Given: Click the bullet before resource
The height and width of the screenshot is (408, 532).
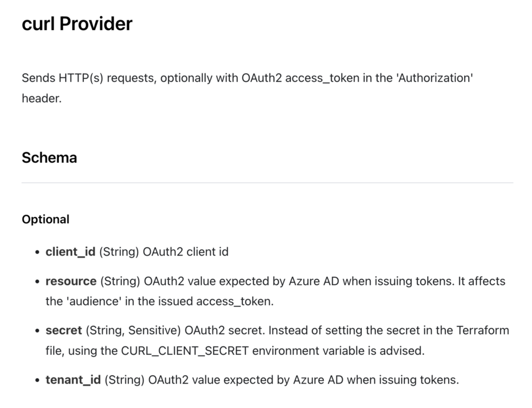Looking at the screenshot, I should (37, 282).
